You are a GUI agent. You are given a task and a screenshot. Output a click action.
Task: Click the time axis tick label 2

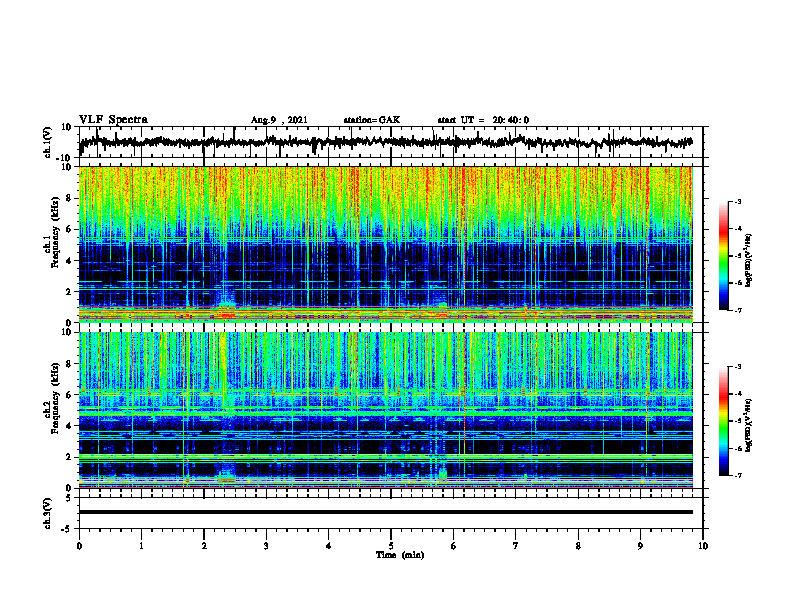coord(204,546)
